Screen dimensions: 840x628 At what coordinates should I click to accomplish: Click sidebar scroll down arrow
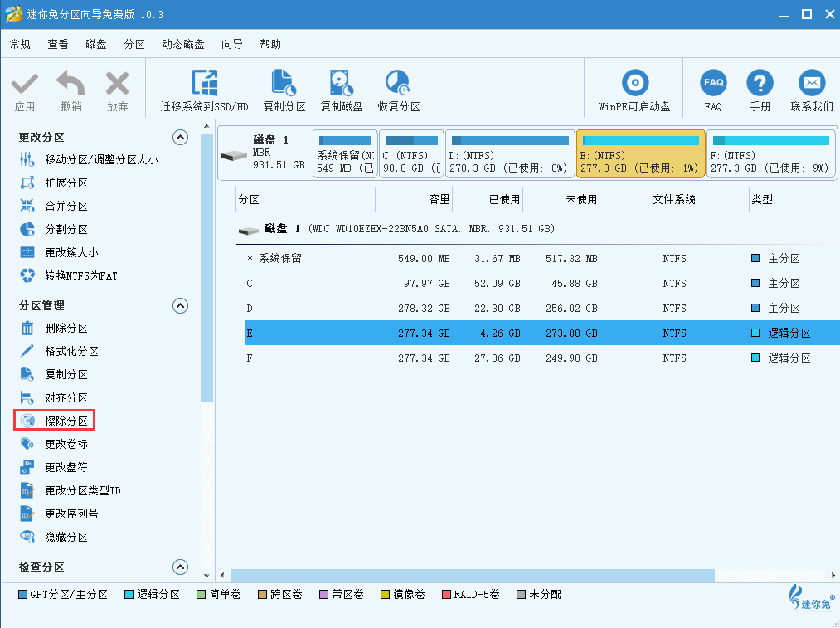point(206,576)
